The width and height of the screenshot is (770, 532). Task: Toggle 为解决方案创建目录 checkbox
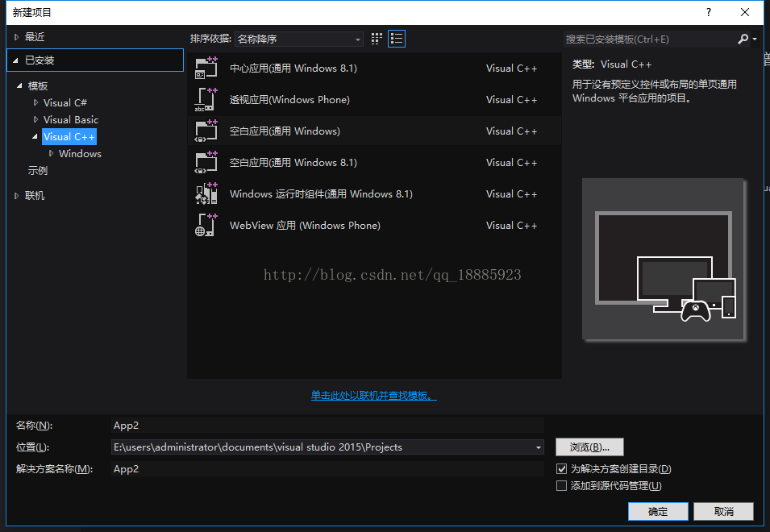(561, 468)
